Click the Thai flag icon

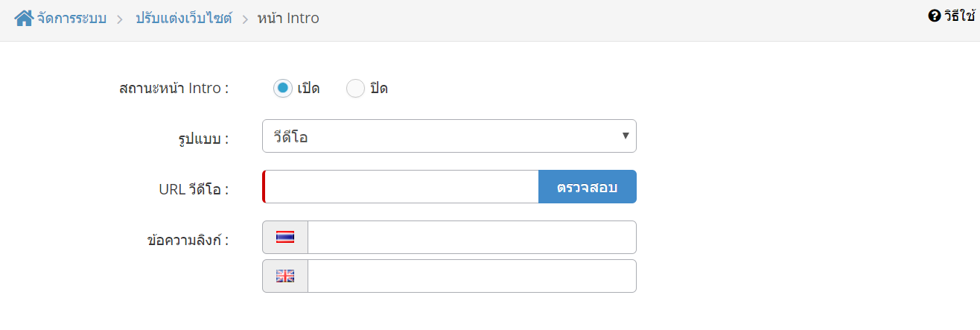coord(285,237)
